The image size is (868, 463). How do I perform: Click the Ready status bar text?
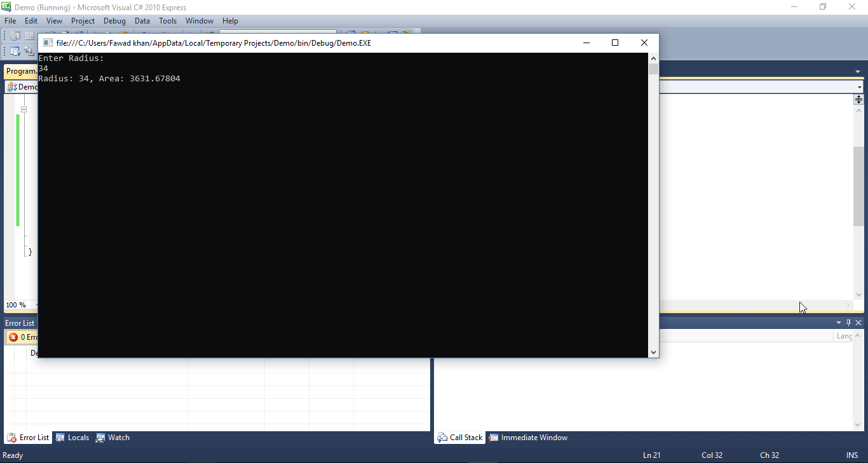tap(13, 455)
